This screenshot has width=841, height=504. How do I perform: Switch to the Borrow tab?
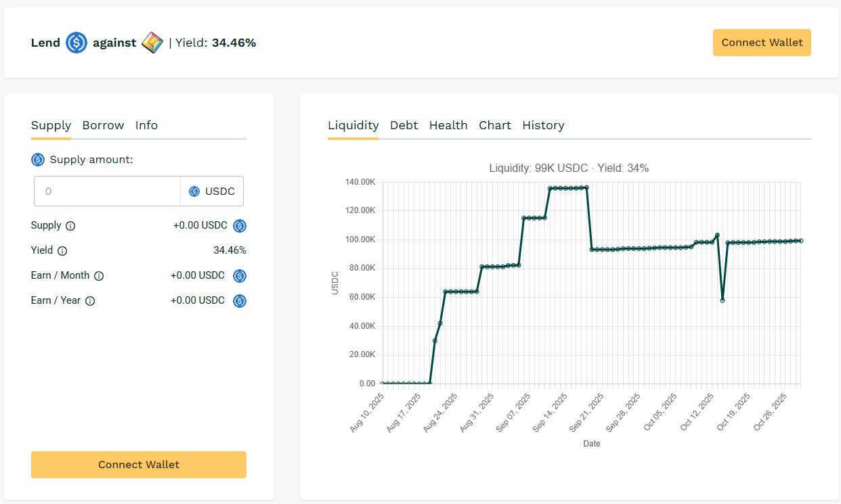pyautogui.click(x=103, y=125)
